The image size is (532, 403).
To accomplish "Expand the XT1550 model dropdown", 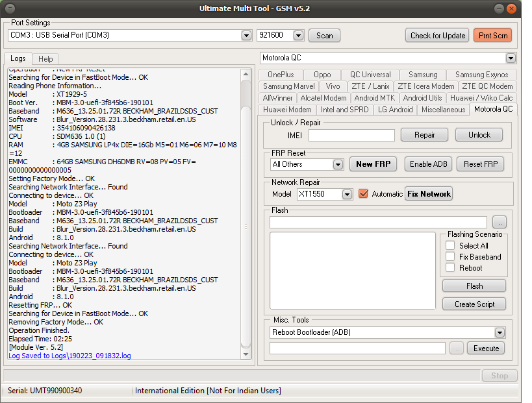I will click(347, 194).
